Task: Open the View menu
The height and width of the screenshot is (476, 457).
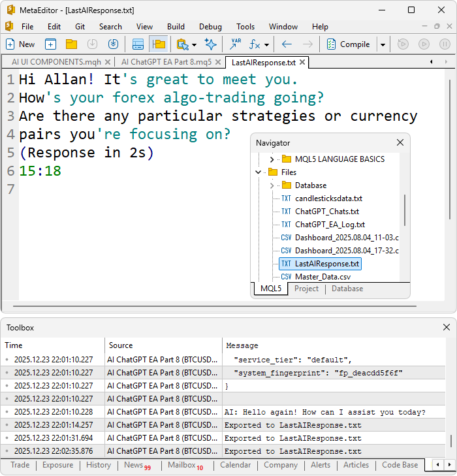Action: click(144, 27)
